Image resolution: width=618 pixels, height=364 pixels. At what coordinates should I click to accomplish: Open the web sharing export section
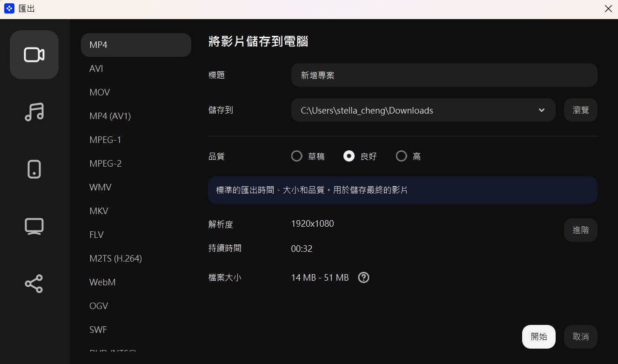34,283
